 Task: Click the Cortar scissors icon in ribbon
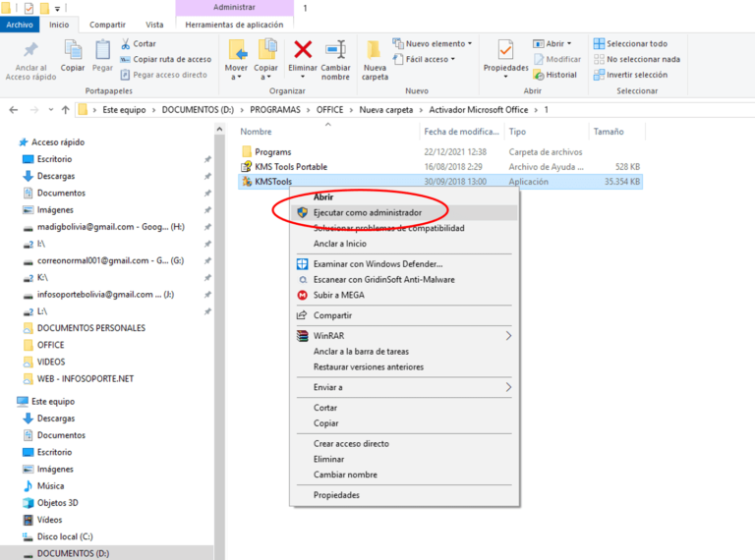click(126, 44)
